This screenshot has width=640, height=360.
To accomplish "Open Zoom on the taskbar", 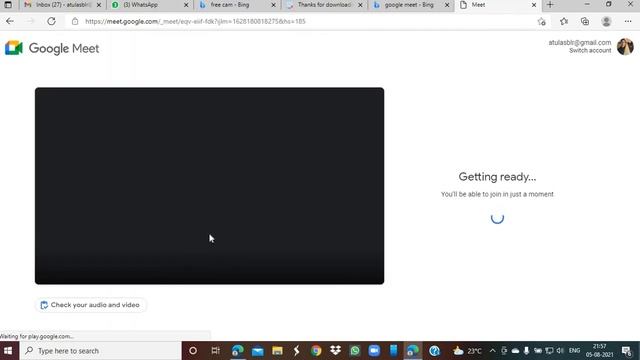I will click(374, 351).
